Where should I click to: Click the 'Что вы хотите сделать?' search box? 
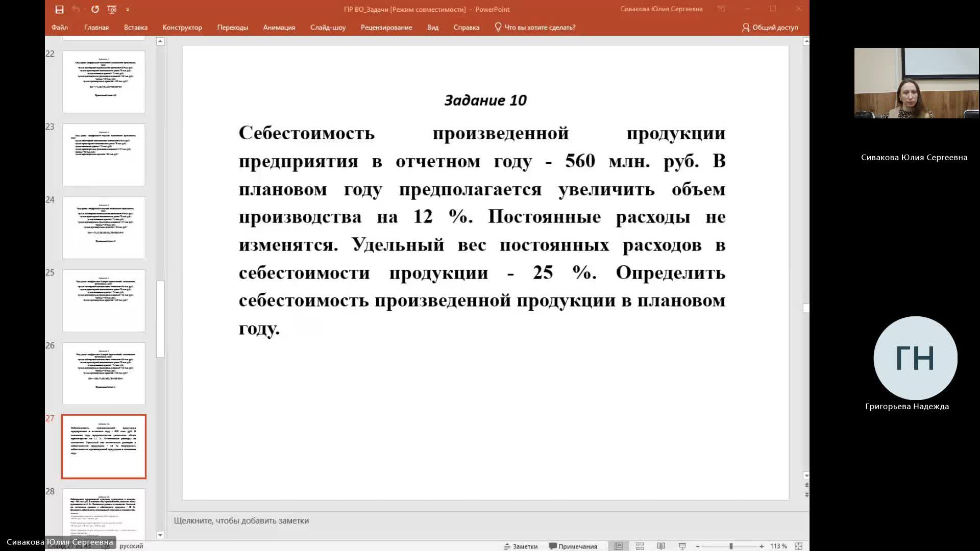click(540, 28)
